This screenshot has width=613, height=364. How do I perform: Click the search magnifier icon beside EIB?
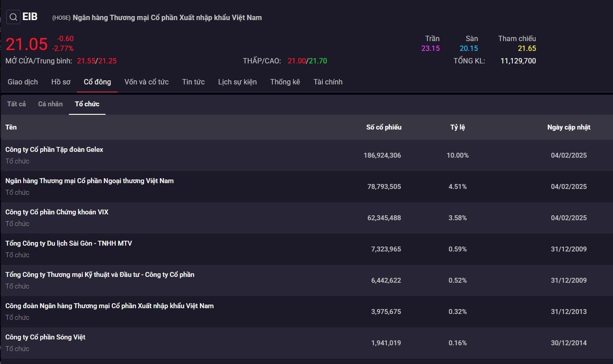[x=13, y=17]
